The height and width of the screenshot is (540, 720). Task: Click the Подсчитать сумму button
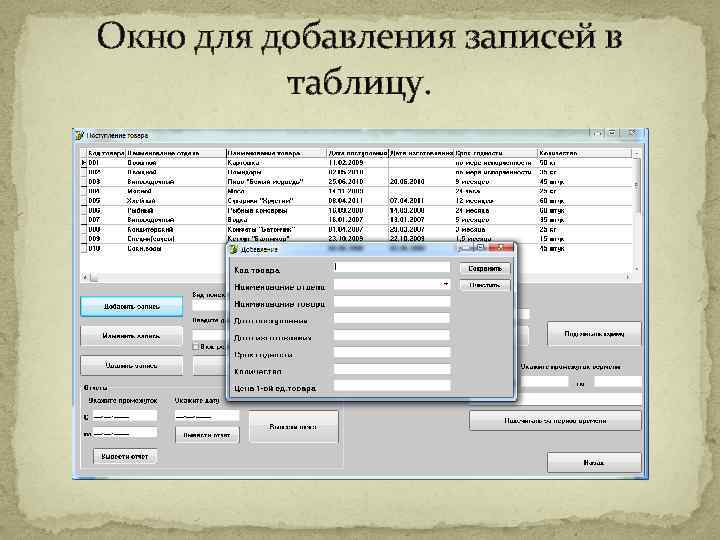point(594,334)
